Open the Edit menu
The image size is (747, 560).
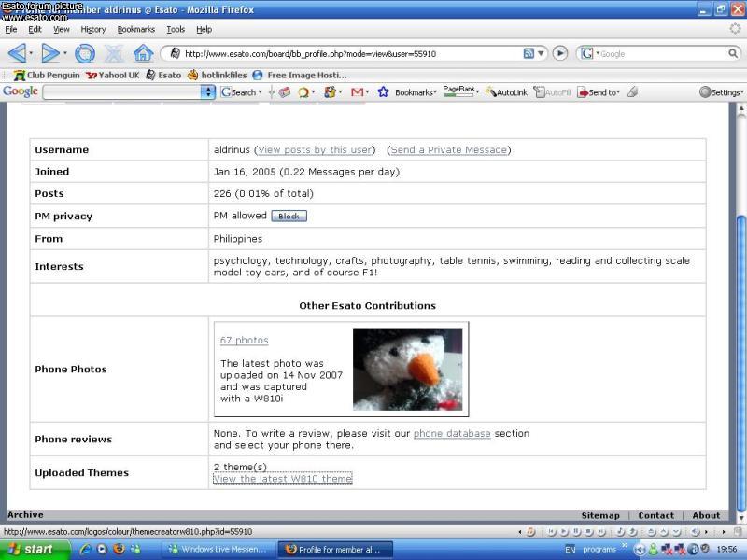tap(35, 30)
